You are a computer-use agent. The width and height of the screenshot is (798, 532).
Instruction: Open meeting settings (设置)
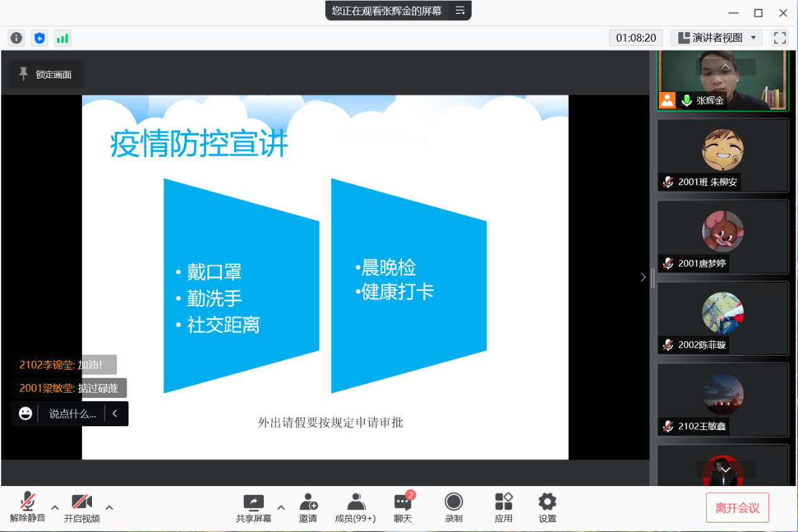pyautogui.click(x=547, y=507)
